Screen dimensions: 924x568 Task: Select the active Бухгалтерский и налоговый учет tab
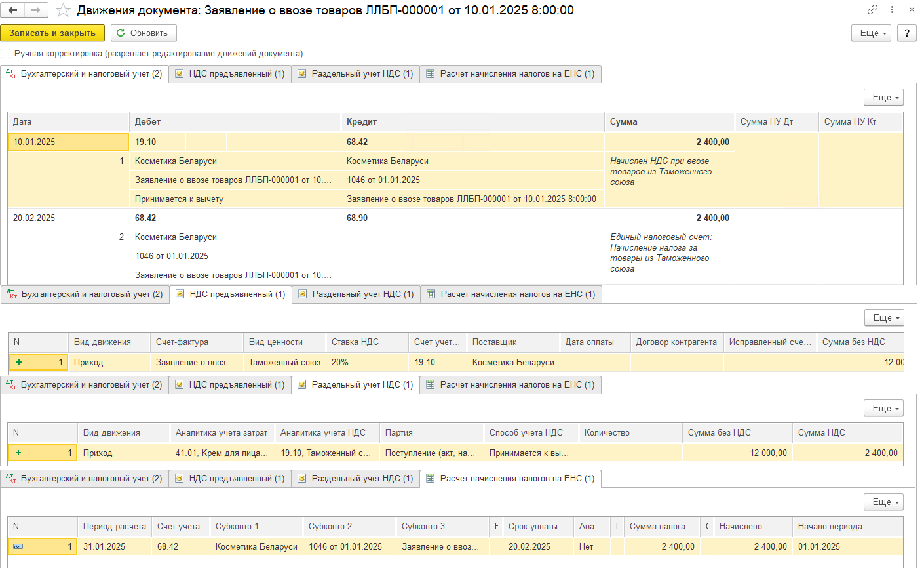pos(85,74)
